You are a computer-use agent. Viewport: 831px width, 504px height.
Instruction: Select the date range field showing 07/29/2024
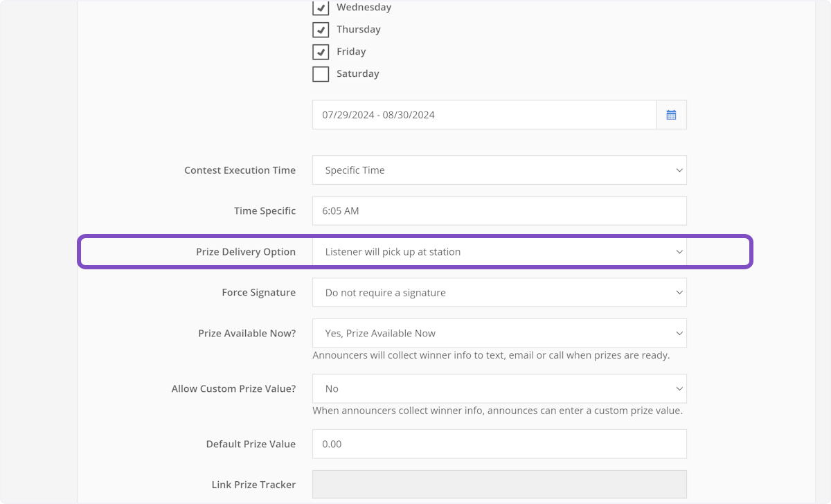485,114
